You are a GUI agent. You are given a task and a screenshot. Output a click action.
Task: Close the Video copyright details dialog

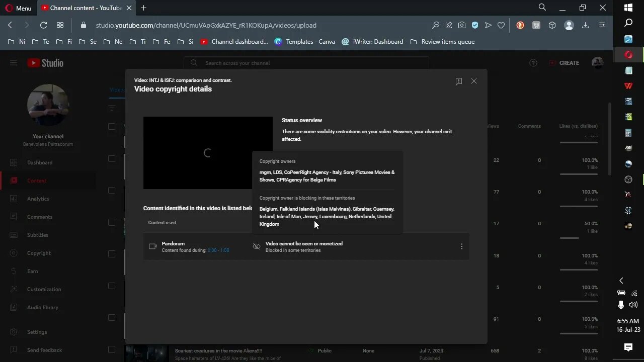pos(473,81)
